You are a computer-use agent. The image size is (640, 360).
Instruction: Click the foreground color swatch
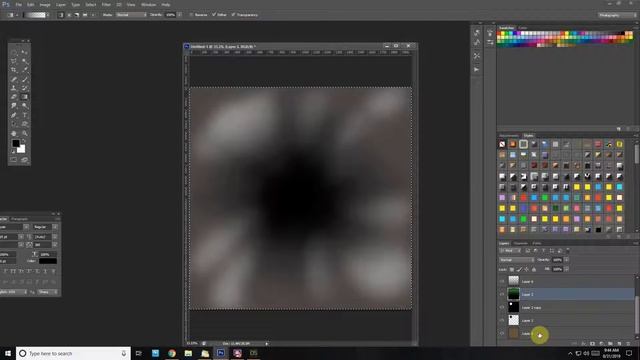tap(15, 143)
